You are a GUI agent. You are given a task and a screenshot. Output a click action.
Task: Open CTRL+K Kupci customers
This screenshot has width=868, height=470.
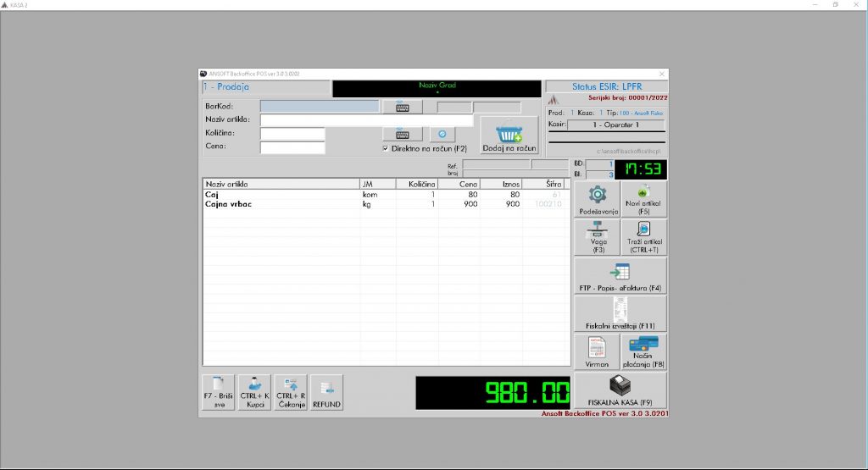point(254,393)
